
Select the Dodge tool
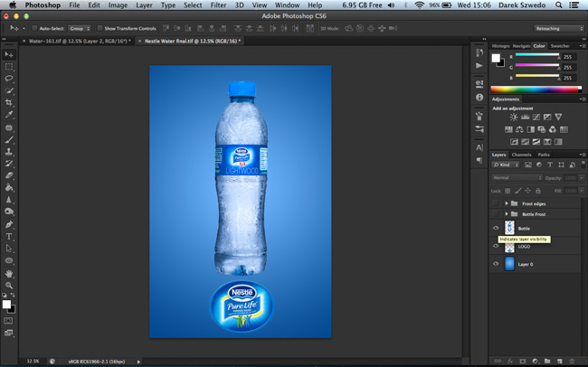9,212
